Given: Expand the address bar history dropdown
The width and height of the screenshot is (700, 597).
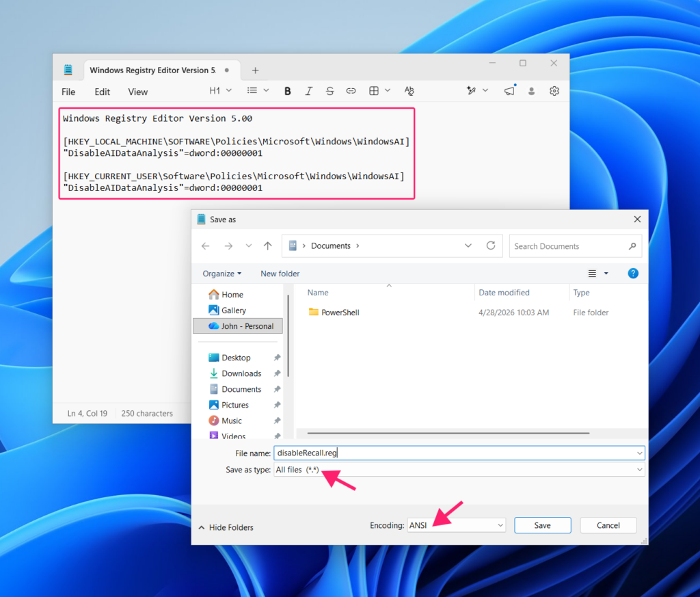Looking at the screenshot, I should tap(468, 246).
